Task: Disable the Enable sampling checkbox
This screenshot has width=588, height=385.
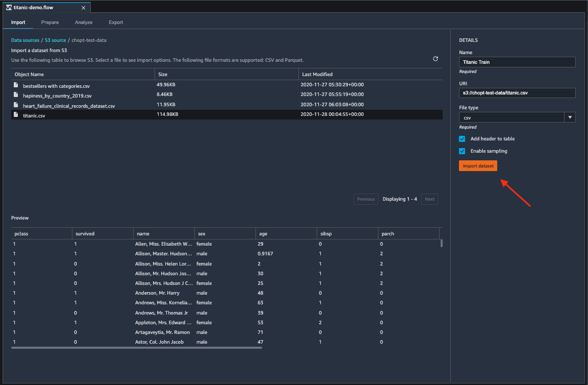Action: pyautogui.click(x=462, y=151)
